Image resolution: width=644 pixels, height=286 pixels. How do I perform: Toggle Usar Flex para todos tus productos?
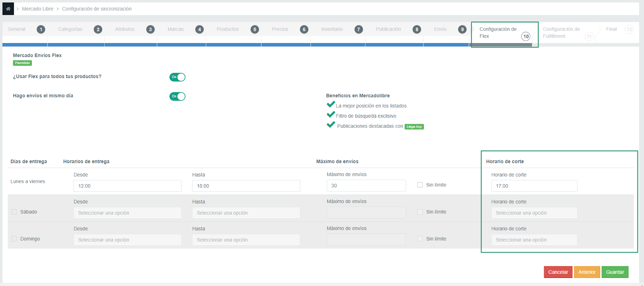[178, 77]
